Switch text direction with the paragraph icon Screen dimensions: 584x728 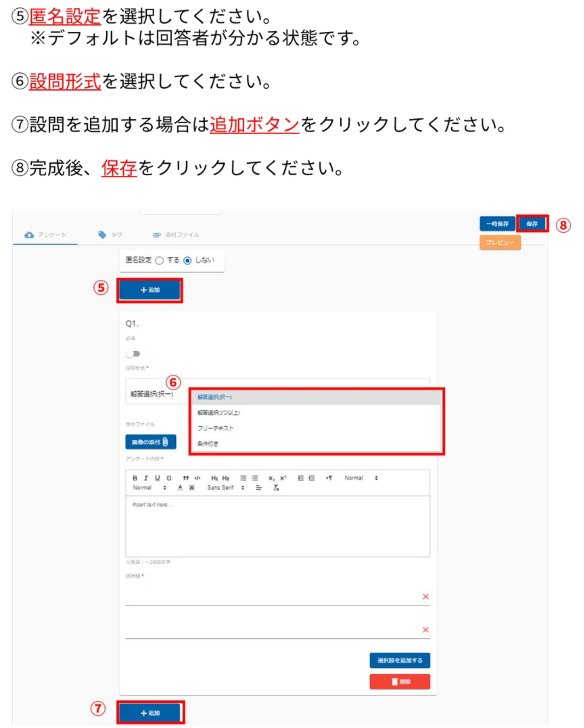click(329, 478)
